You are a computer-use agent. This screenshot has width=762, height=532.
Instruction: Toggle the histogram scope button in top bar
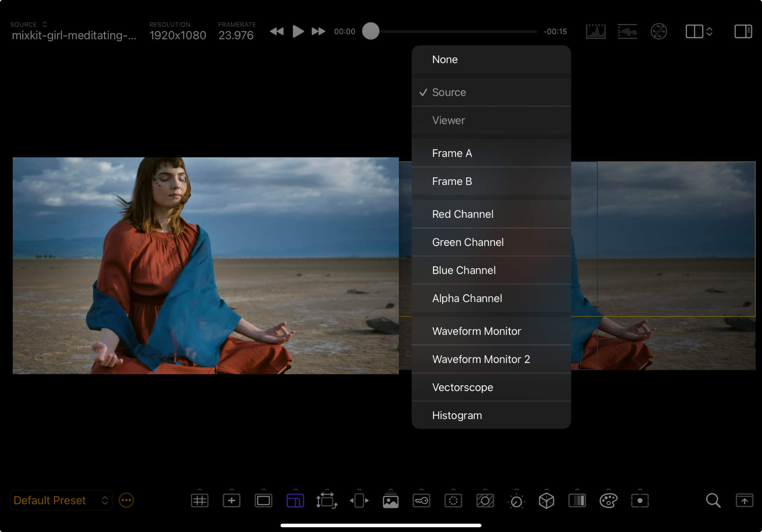595,31
